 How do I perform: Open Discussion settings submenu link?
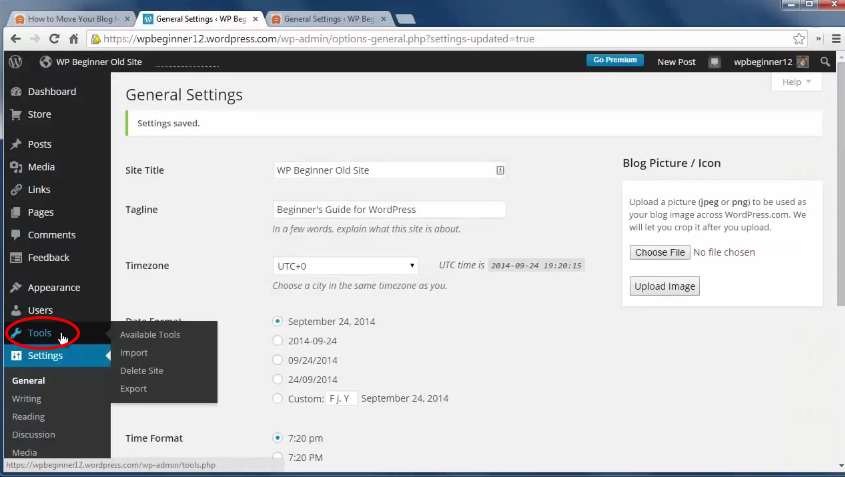tap(33, 434)
